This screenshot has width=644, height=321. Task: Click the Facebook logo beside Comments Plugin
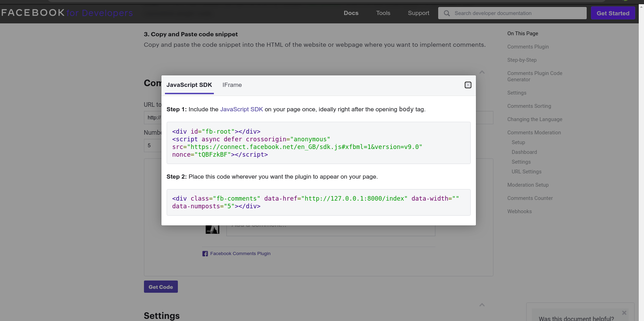pos(205,254)
